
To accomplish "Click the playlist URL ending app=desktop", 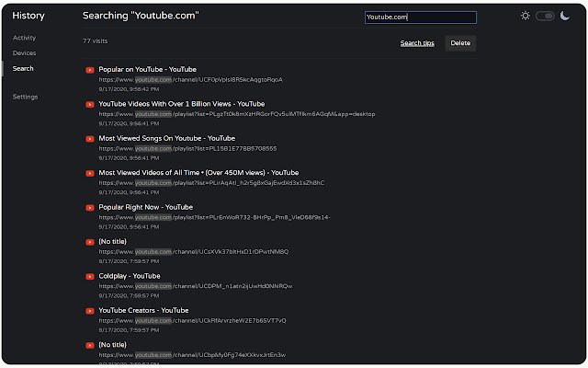I will (x=237, y=114).
